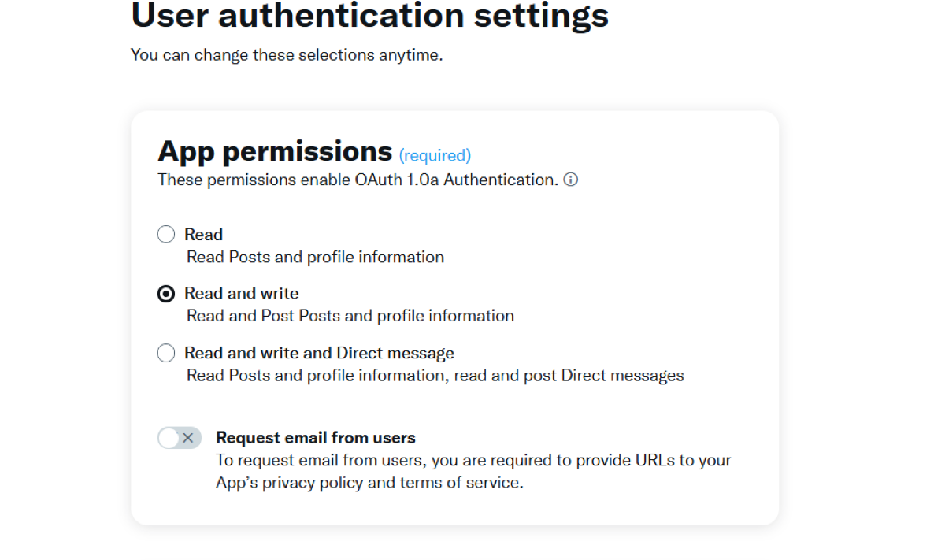Click "Read and write and Direct message" label
Screen dimensions: 945x560
coord(319,353)
